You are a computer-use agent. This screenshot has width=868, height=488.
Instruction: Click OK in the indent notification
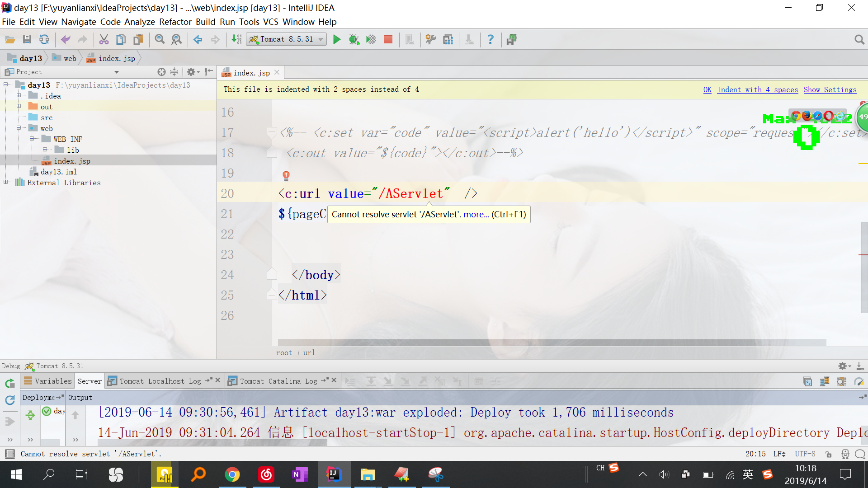[x=708, y=89]
